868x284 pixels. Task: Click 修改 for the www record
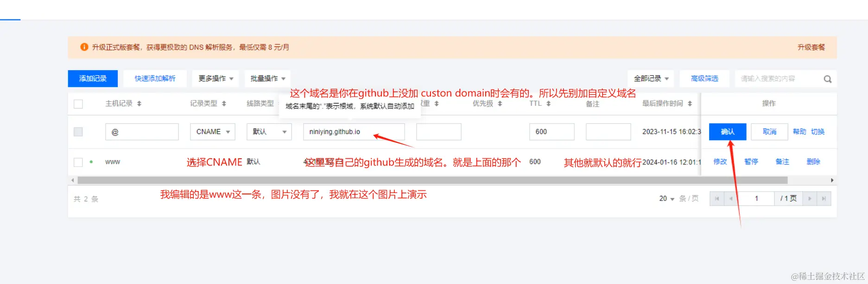720,161
